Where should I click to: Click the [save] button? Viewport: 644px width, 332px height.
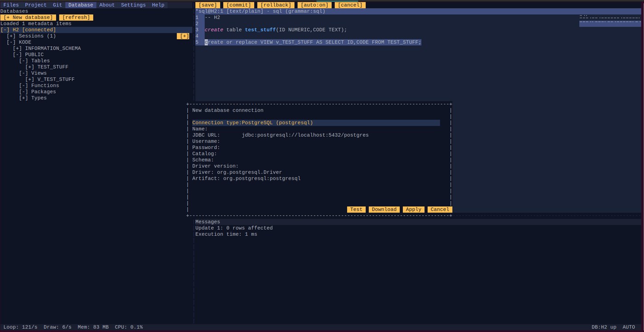(x=208, y=5)
